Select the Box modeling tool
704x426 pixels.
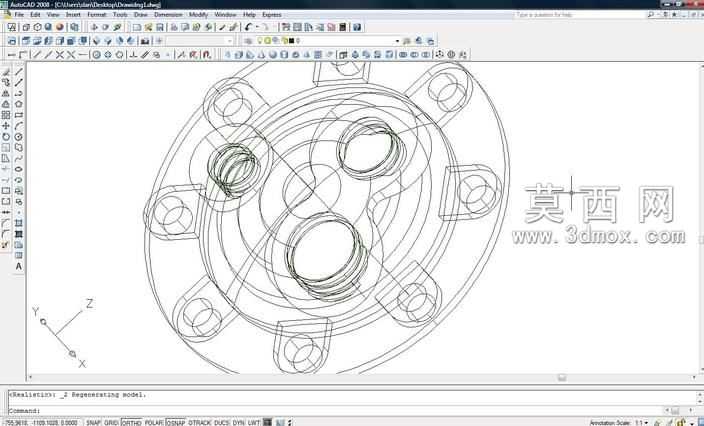(239, 55)
